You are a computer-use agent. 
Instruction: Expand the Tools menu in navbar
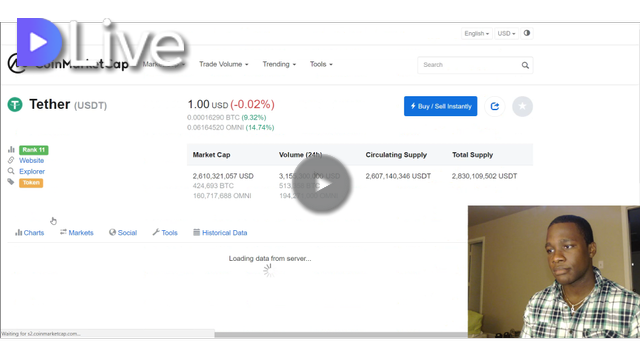tap(321, 64)
